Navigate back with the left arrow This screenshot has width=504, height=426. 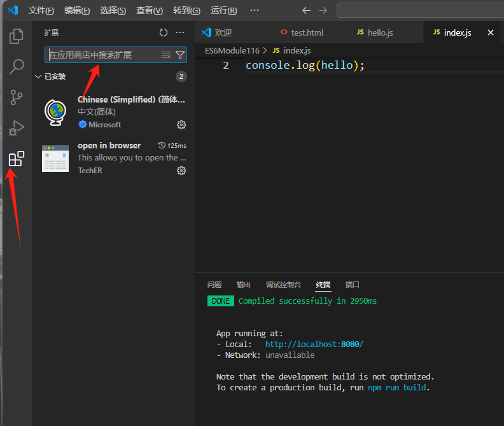[306, 11]
